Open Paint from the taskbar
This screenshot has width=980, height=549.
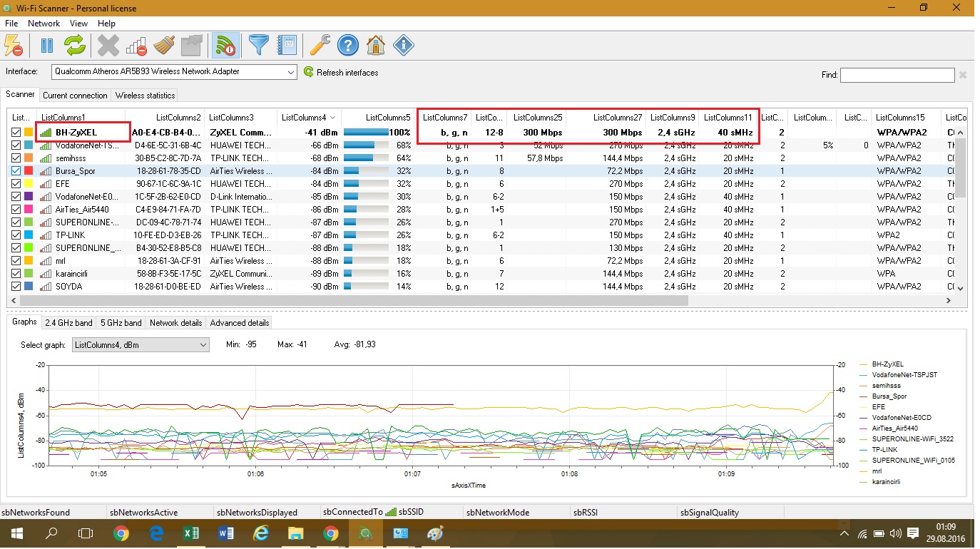(435, 533)
